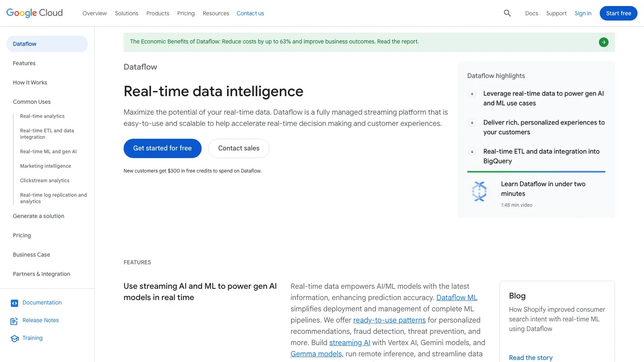Click the Contact sales button
The image size is (644, 362).
[x=239, y=148]
